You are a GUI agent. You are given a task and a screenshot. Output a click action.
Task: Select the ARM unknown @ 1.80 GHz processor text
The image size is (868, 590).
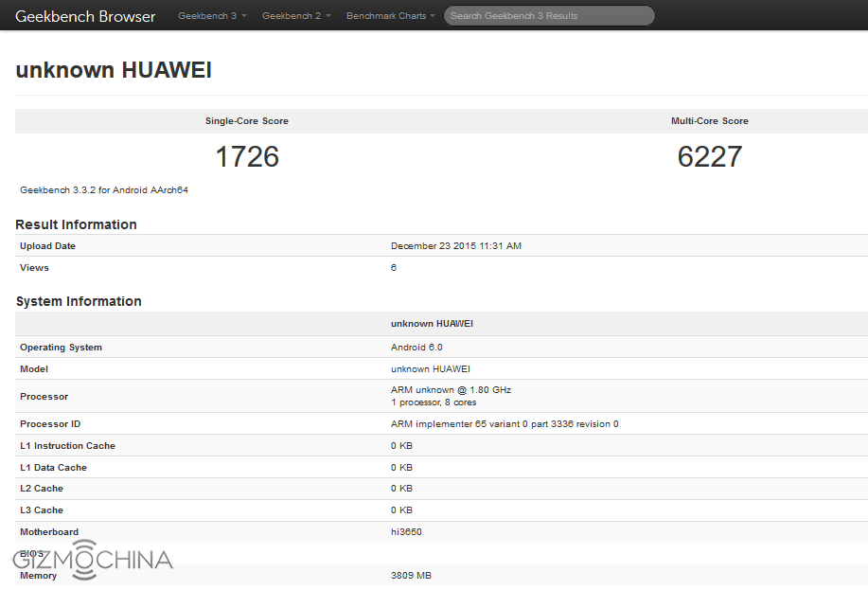[451, 390]
